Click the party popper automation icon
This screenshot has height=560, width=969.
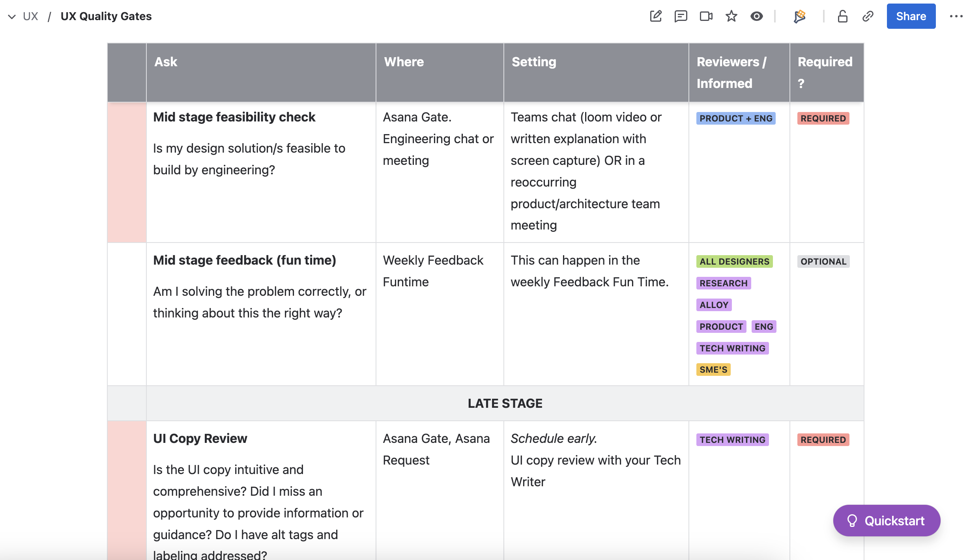[x=799, y=16]
